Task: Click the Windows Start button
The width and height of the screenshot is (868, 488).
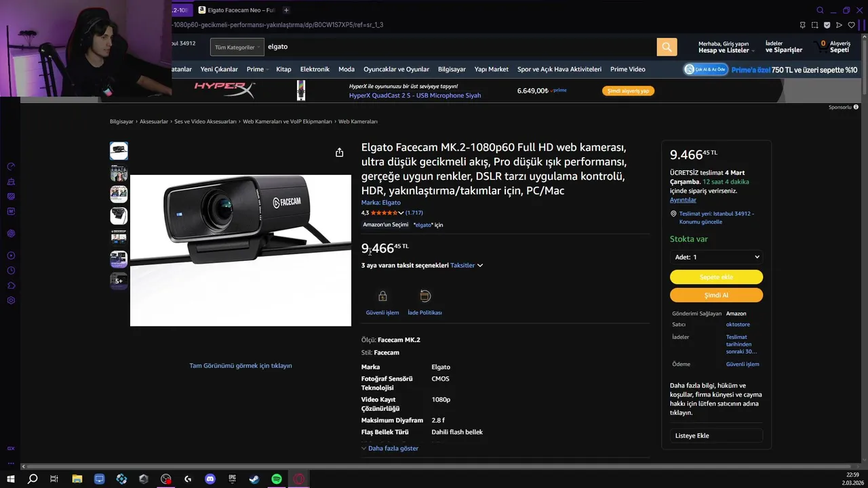Action: click(x=11, y=479)
